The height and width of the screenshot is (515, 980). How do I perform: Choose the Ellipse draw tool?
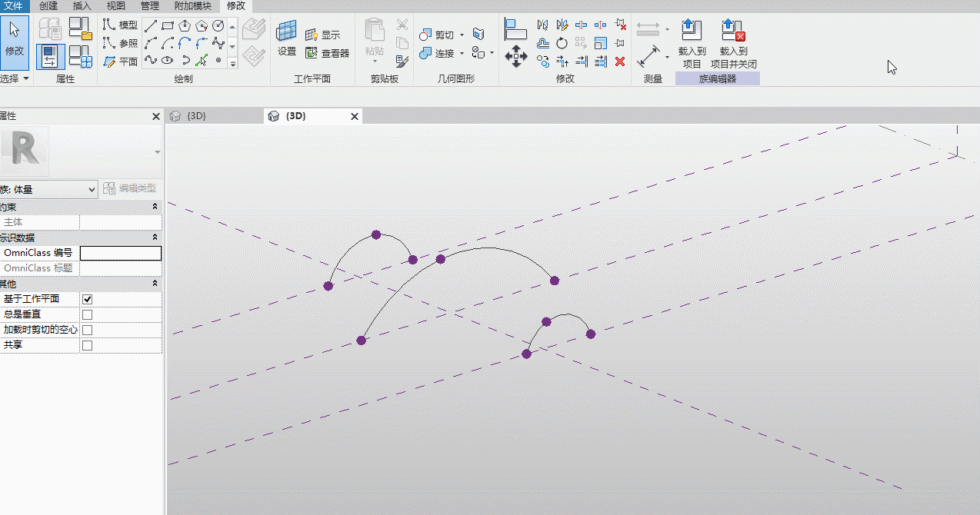168,60
